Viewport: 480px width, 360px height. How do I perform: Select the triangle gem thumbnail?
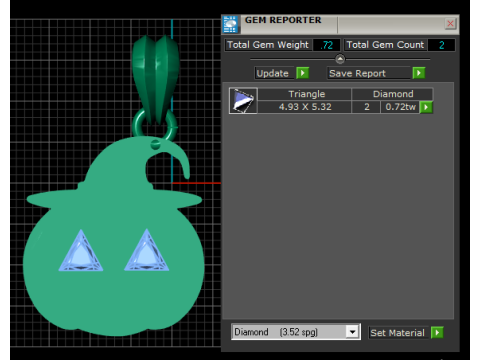tap(243, 101)
